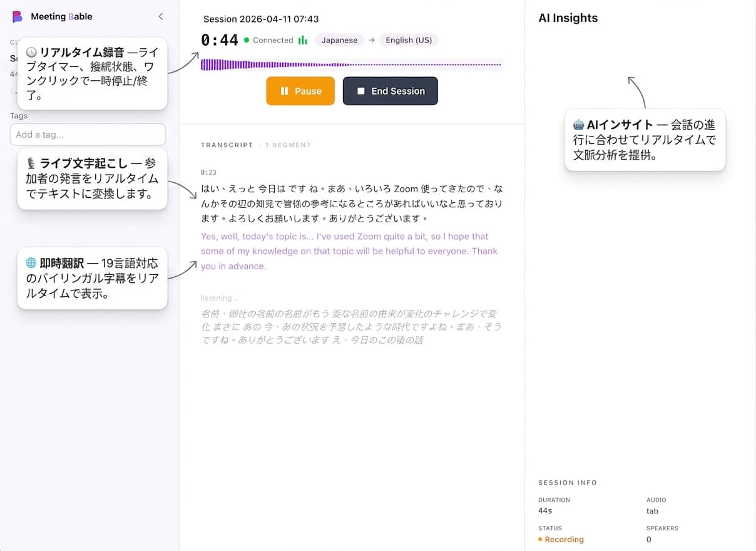The height and width of the screenshot is (551, 756).
Task: Click the orange Recording status dot
Action: [541, 539]
